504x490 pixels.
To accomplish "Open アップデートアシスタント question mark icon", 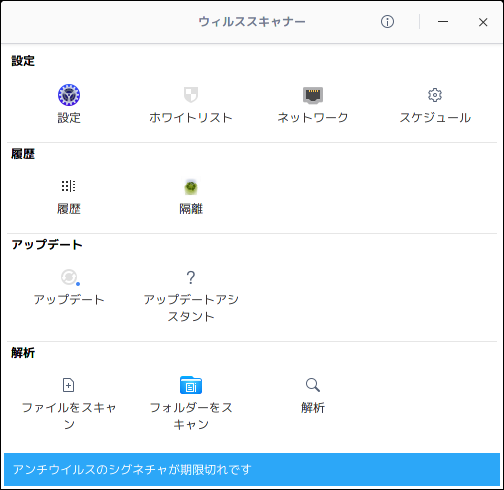I will point(191,277).
